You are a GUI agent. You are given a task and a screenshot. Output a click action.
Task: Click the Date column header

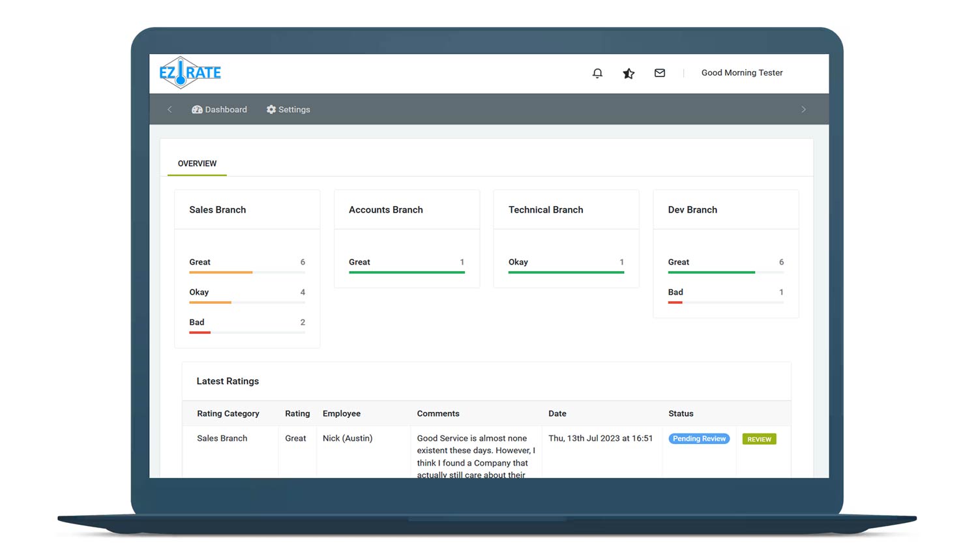[x=557, y=413]
